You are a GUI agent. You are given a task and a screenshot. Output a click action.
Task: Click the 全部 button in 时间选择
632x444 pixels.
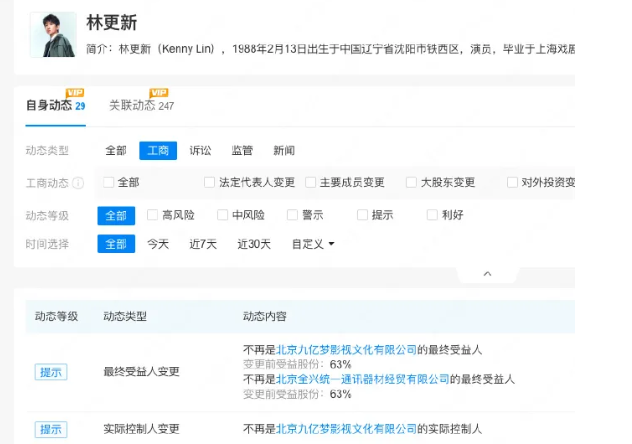pos(116,244)
